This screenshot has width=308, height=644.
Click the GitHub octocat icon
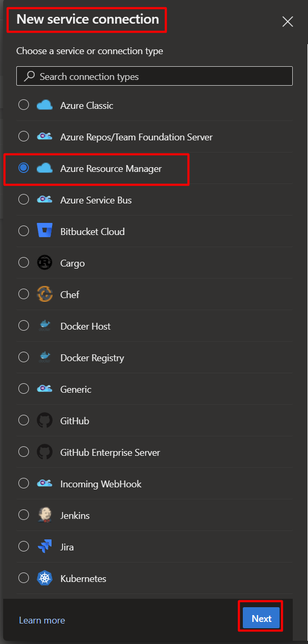[x=45, y=421]
